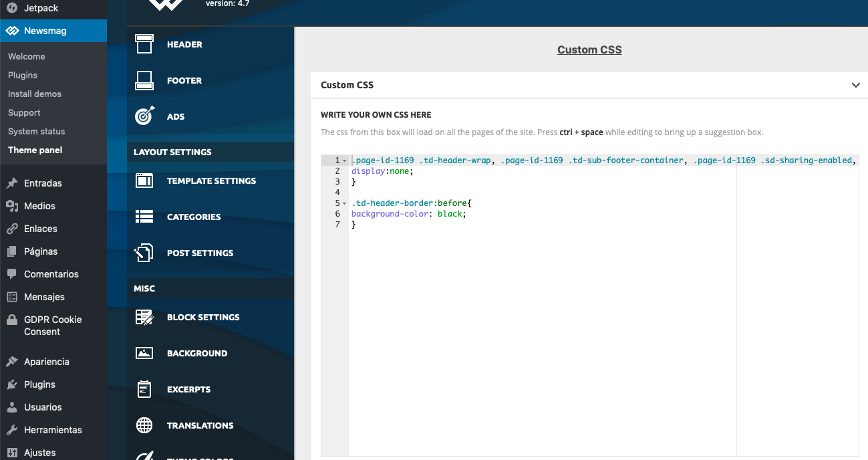The image size is (868, 460).
Task: Select the Excerpts clipboard icon
Action: coord(144,389)
